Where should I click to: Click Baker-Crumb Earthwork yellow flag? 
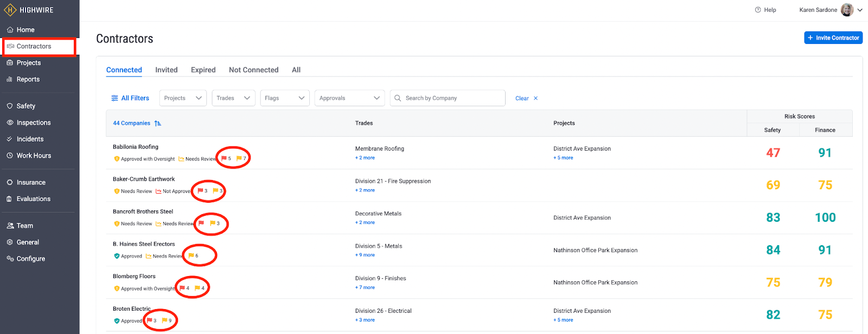(x=218, y=191)
